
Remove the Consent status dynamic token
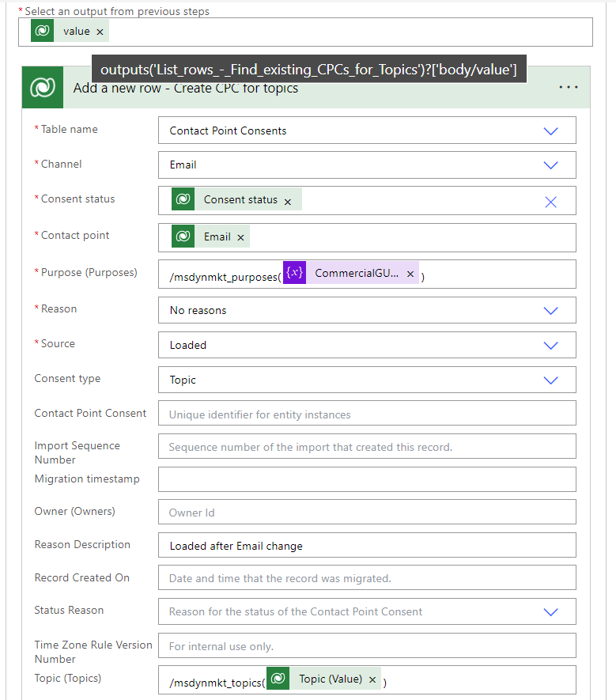tap(288, 201)
